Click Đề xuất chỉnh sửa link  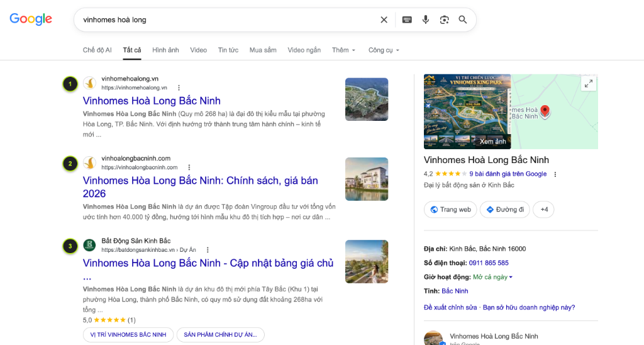click(x=450, y=308)
